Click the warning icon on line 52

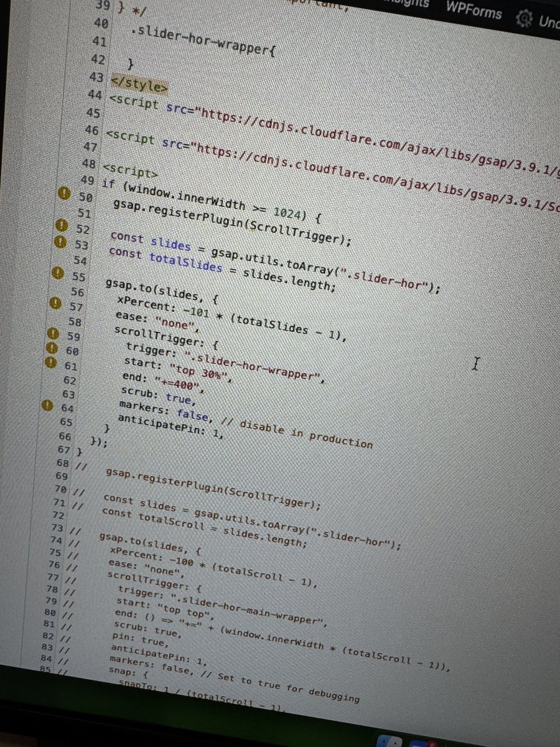(x=63, y=225)
